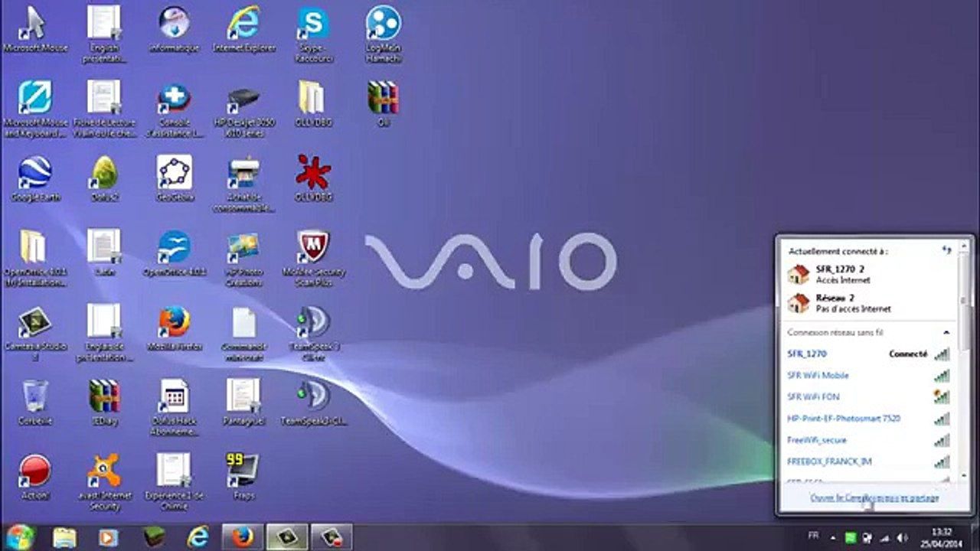Open the Corbeille recycle bin
This screenshot has height=551, width=980.
pyautogui.click(x=35, y=403)
